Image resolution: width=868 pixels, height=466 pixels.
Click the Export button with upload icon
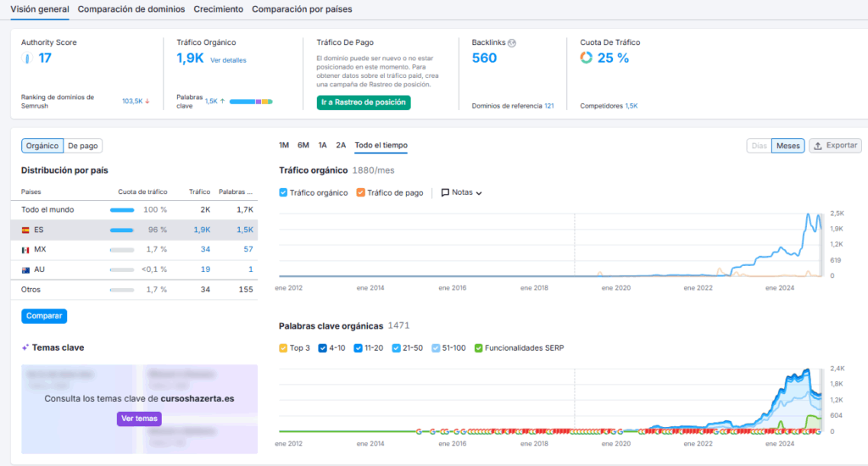coord(835,146)
